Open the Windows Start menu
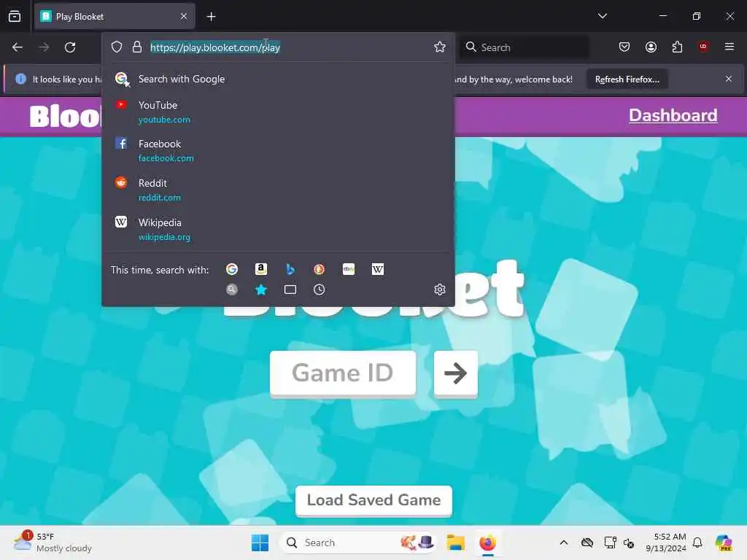The image size is (747, 560). (260, 542)
